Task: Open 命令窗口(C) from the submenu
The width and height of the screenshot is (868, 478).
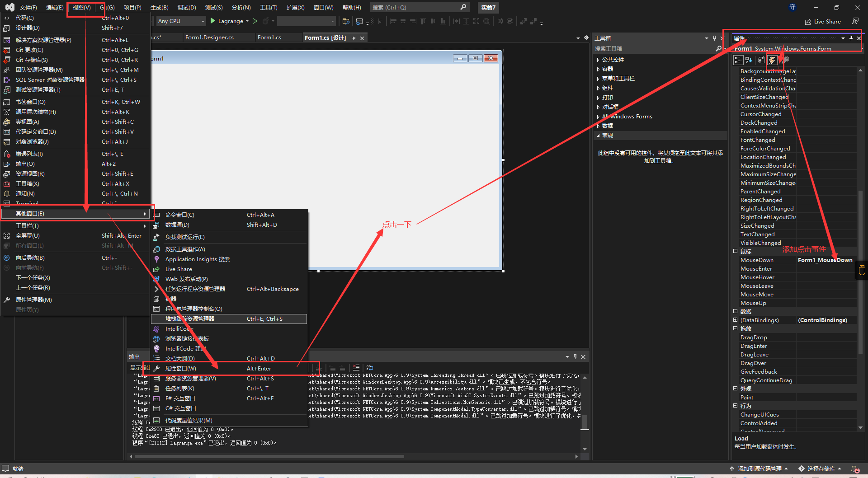Action: coord(180,215)
